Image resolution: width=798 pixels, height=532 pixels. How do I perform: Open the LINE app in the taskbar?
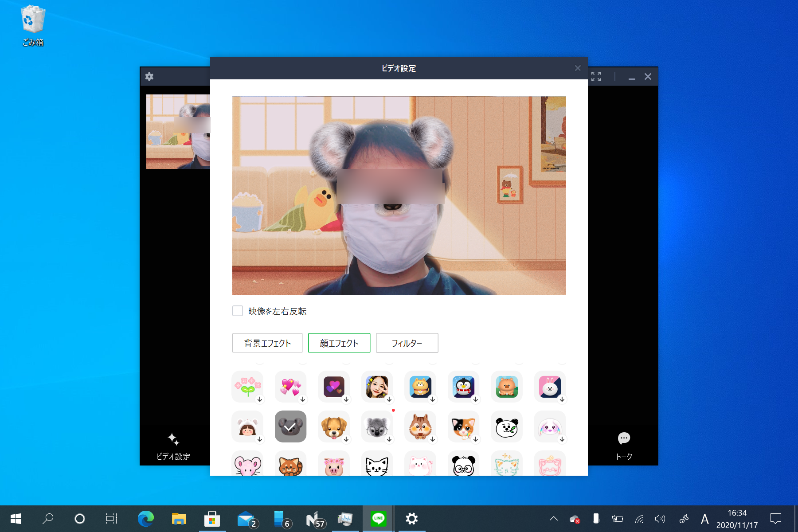pyautogui.click(x=378, y=519)
